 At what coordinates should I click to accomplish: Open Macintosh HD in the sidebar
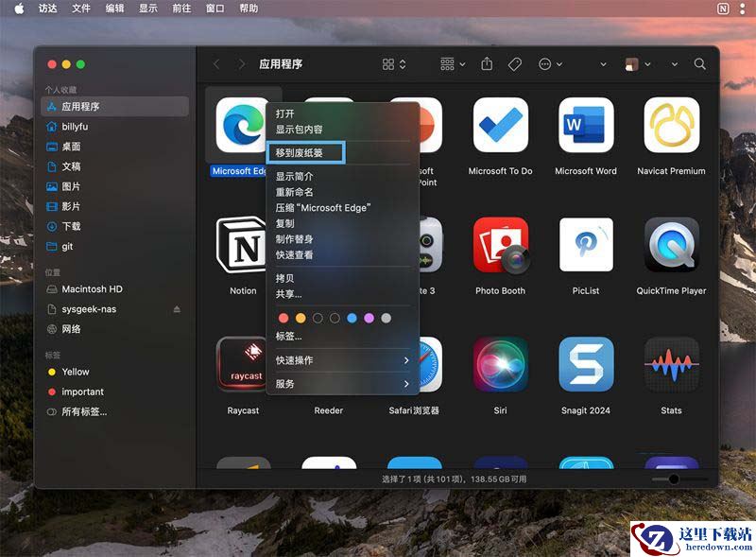click(114, 289)
